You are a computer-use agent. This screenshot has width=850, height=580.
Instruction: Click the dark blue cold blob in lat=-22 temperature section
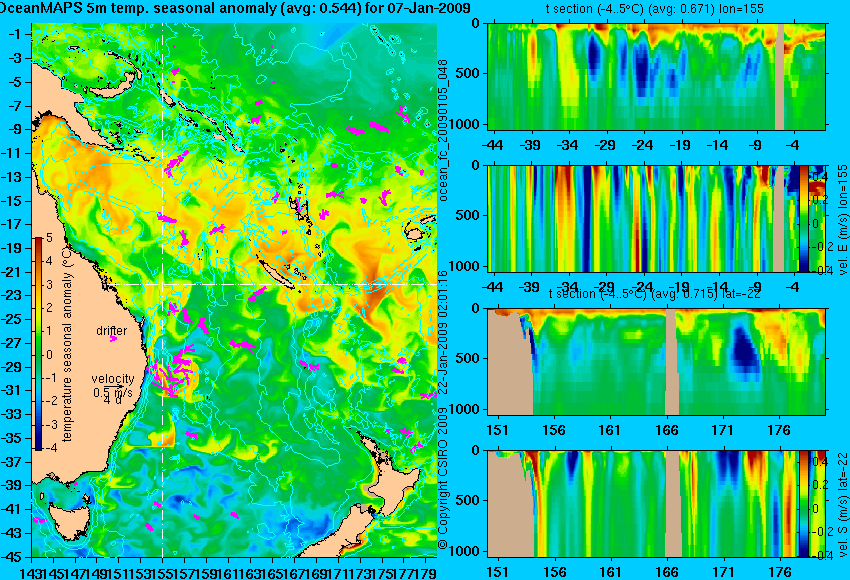click(743, 352)
